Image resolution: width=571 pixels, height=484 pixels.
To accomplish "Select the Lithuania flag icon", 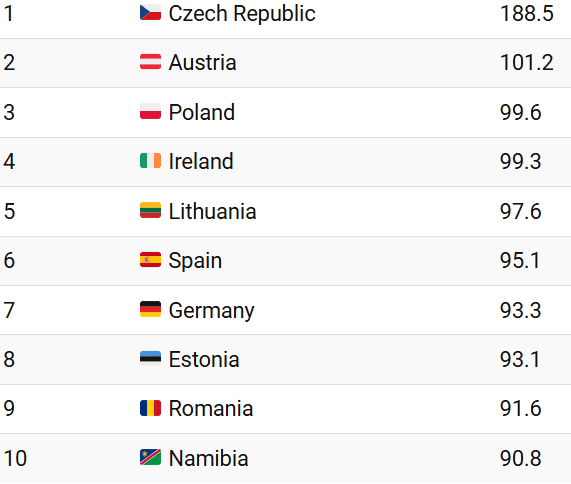I will [x=150, y=210].
